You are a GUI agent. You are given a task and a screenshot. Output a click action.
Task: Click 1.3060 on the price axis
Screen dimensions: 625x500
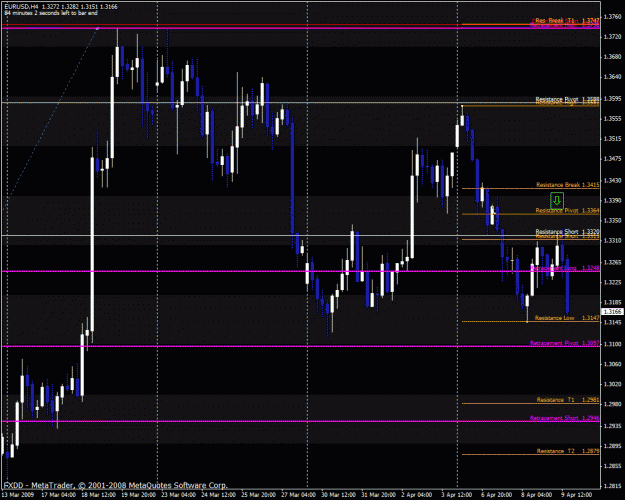613,364
